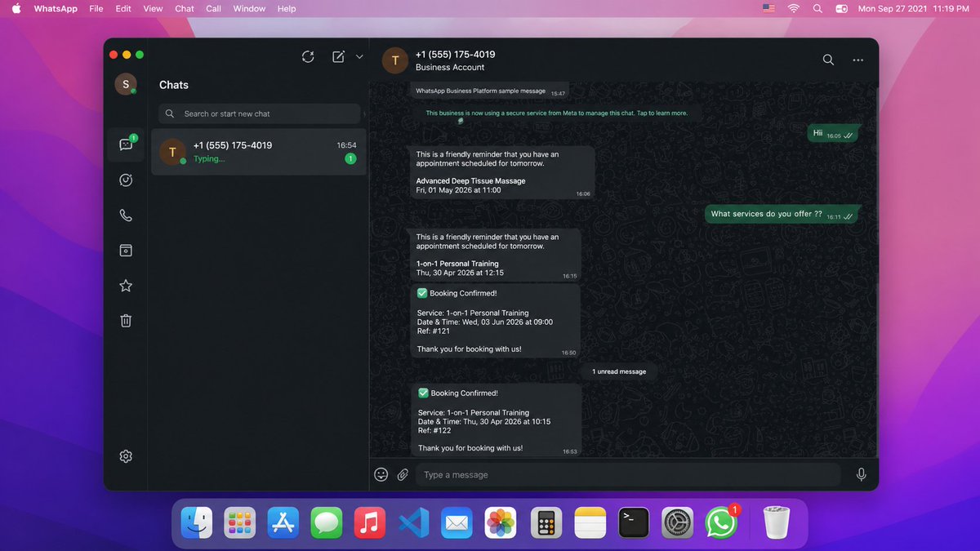Image resolution: width=980 pixels, height=551 pixels.
Task: Click the Booking Confirmed message Ref: #122
Action: pos(497,420)
